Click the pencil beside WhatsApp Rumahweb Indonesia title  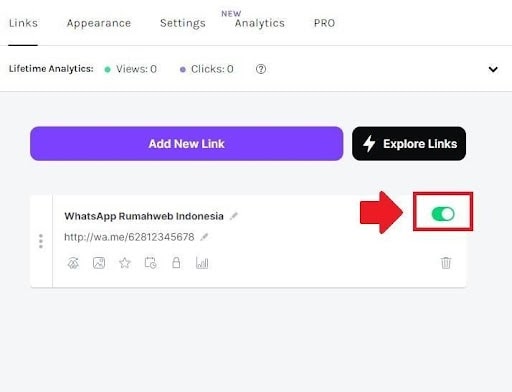point(234,216)
